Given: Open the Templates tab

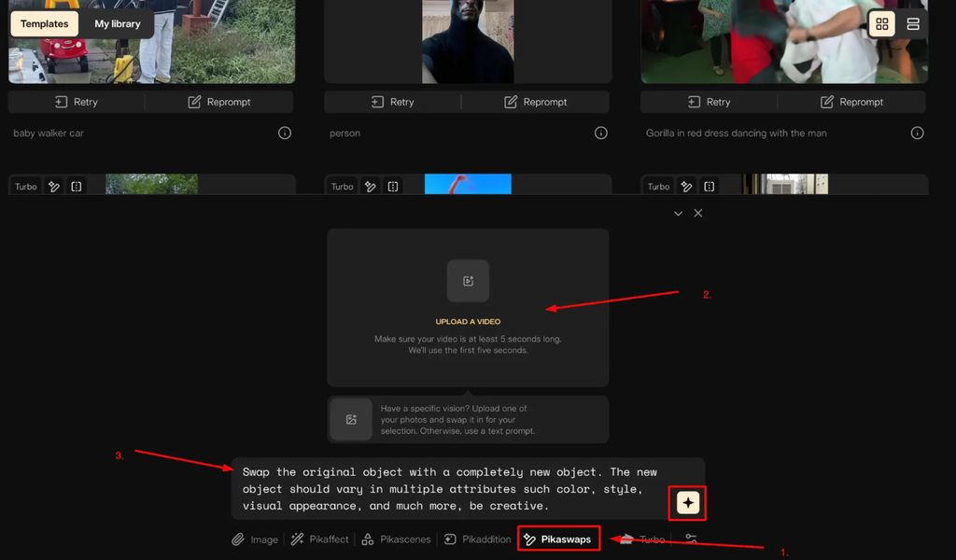Looking at the screenshot, I should pos(45,24).
